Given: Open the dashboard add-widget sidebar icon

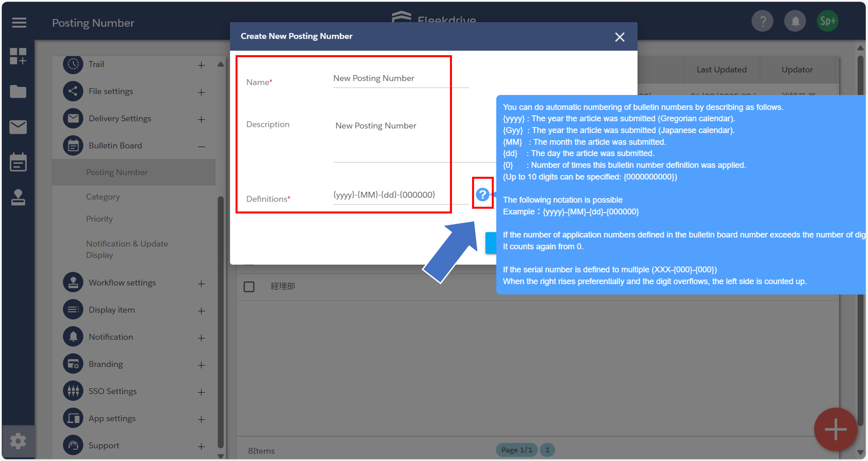Looking at the screenshot, I should (18, 56).
